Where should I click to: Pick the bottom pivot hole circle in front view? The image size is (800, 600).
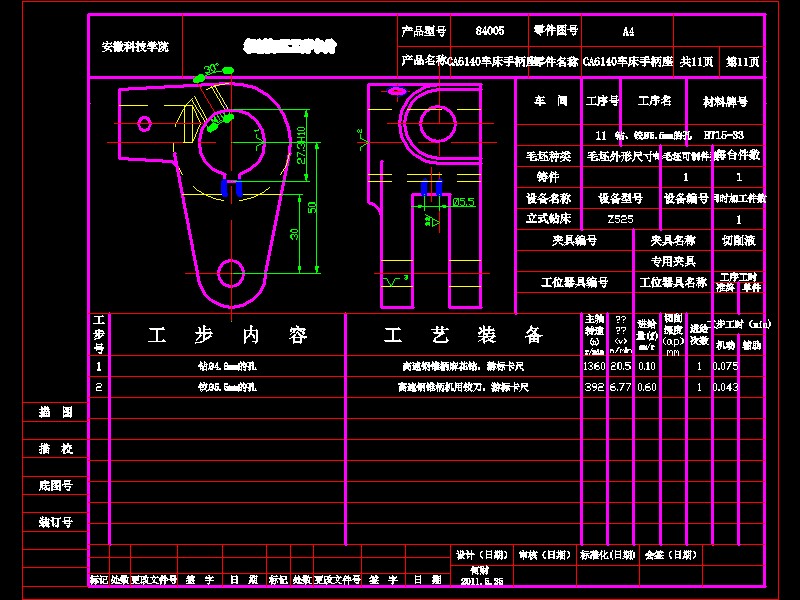tap(231, 273)
